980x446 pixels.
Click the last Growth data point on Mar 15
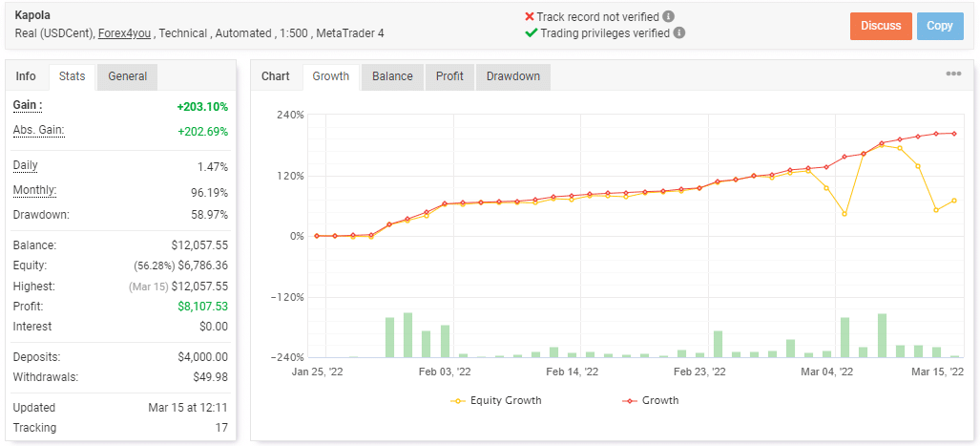tap(954, 134)
